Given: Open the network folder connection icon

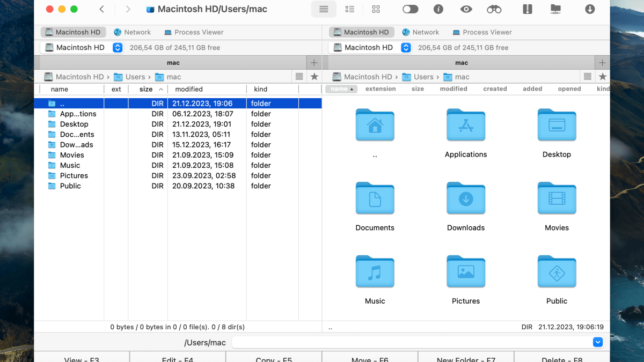Looking at the screenshot, I should pos(555,9).
